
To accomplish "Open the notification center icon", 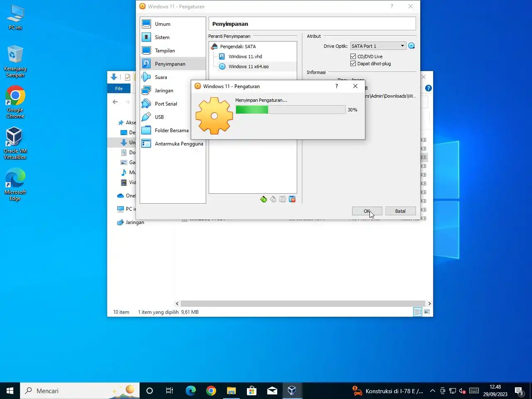I will [x=519, y=391].
